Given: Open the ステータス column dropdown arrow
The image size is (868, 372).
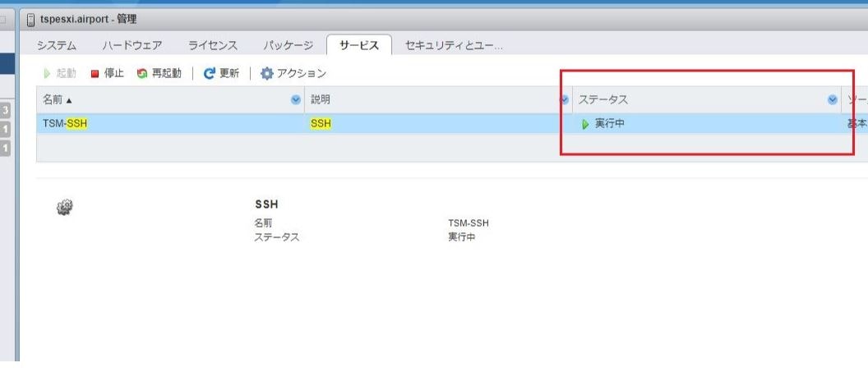Looking at the screenshot, I should (833, 100).
